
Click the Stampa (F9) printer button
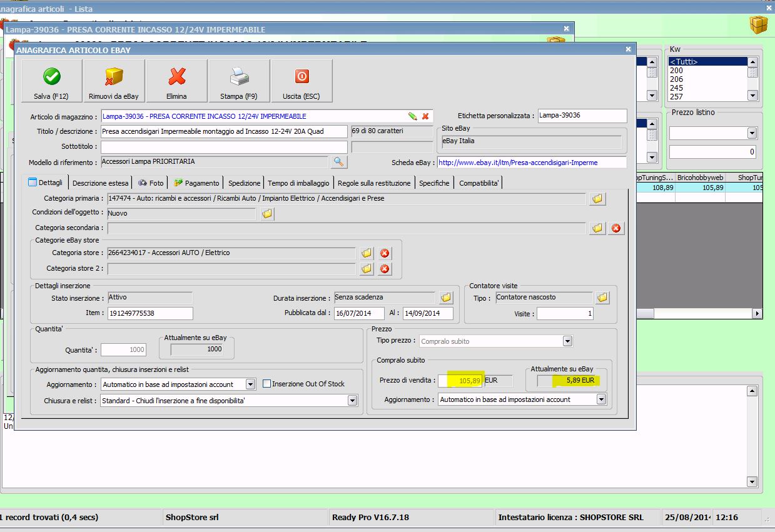point(239,81)
